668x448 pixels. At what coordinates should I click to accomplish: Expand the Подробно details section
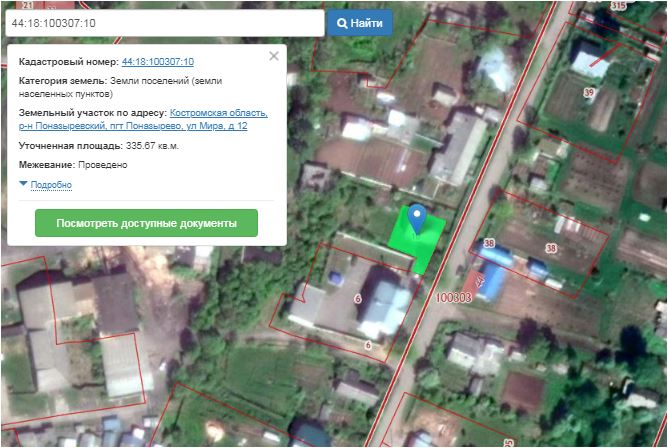click(51, 185)
